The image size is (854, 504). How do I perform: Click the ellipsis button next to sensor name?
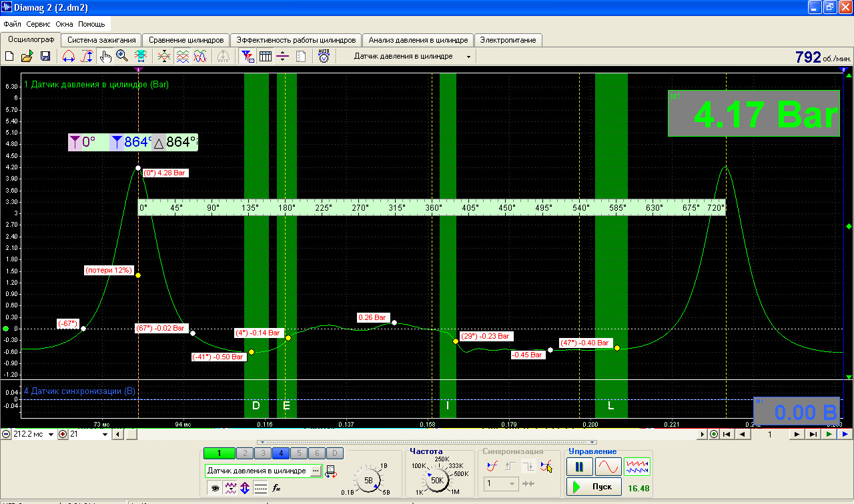(x=316, y=471)
